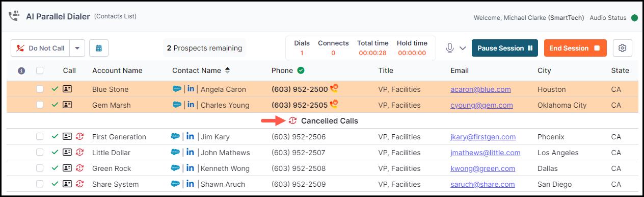Open the calendar icon button
The height and width of the screenshot is (197, 644).
pos(99,48)
